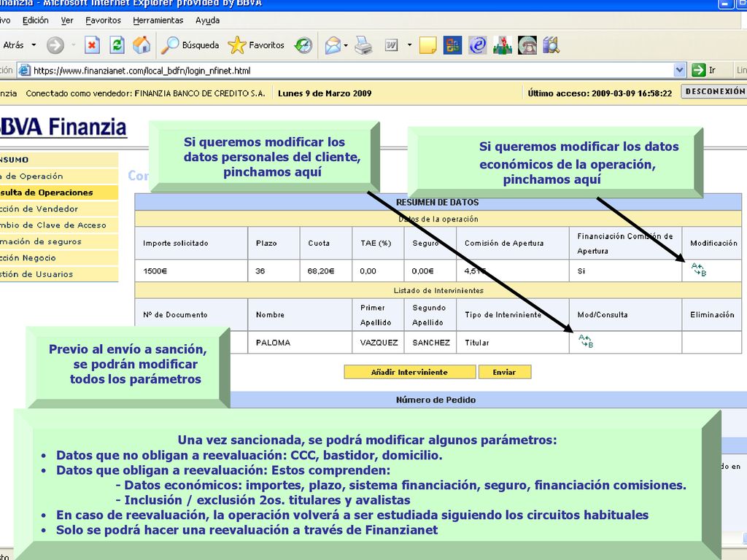Click the yellow note icon

[x=427, y=45]
